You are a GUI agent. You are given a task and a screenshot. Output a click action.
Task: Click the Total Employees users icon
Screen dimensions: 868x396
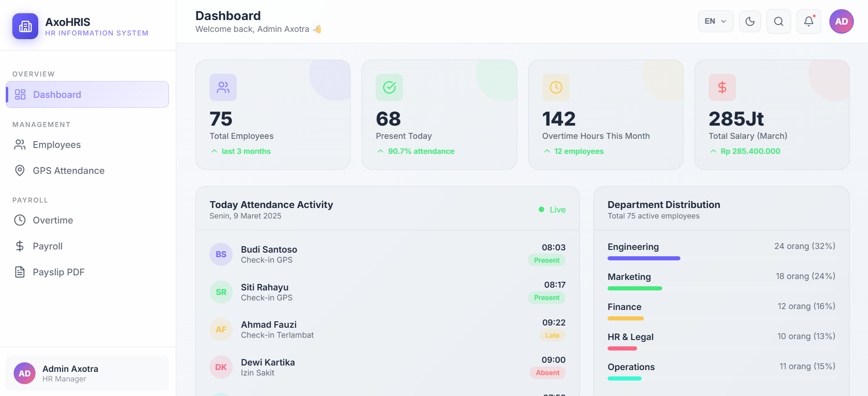pyautogui.click(x=223, y=87)
